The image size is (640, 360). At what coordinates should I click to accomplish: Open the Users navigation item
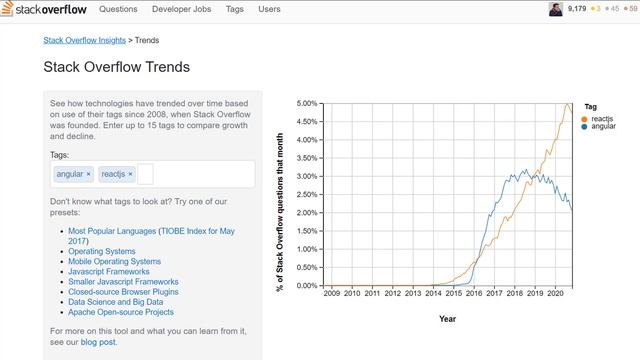(x=269, y=9)
